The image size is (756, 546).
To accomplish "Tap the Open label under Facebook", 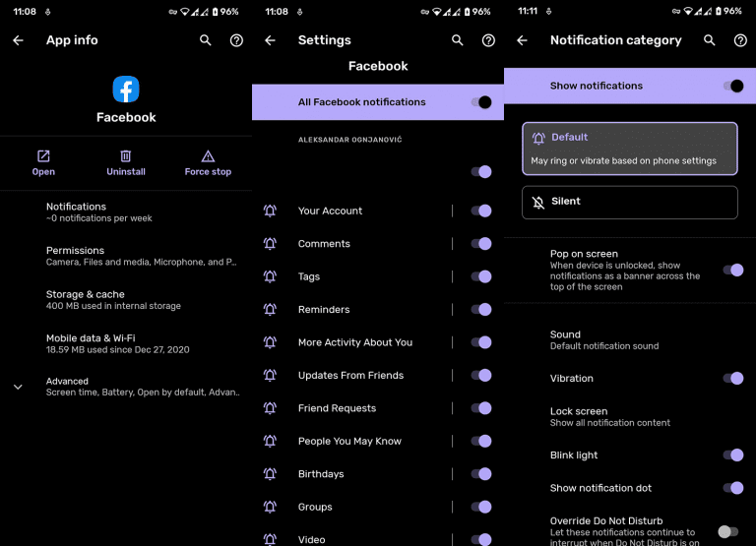I will (43, 171).
